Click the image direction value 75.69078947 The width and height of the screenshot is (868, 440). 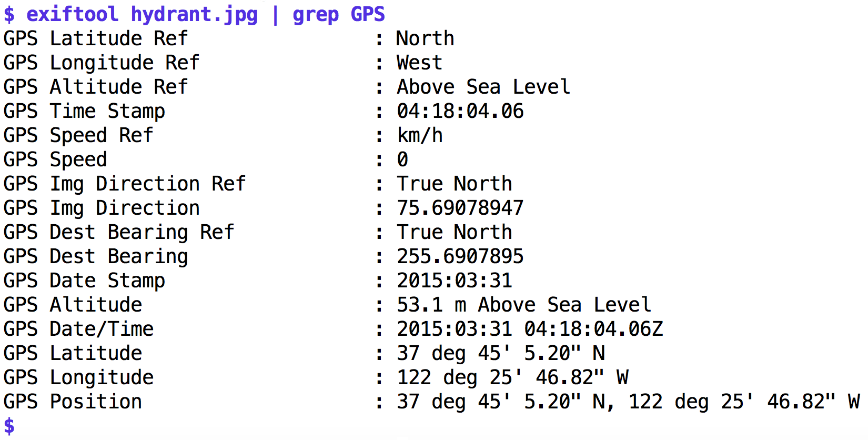460,208
